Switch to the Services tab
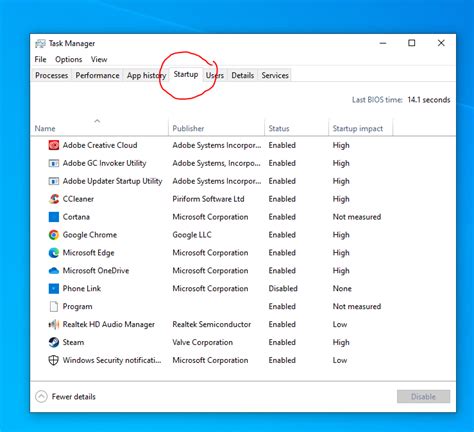 pos(275,76)
